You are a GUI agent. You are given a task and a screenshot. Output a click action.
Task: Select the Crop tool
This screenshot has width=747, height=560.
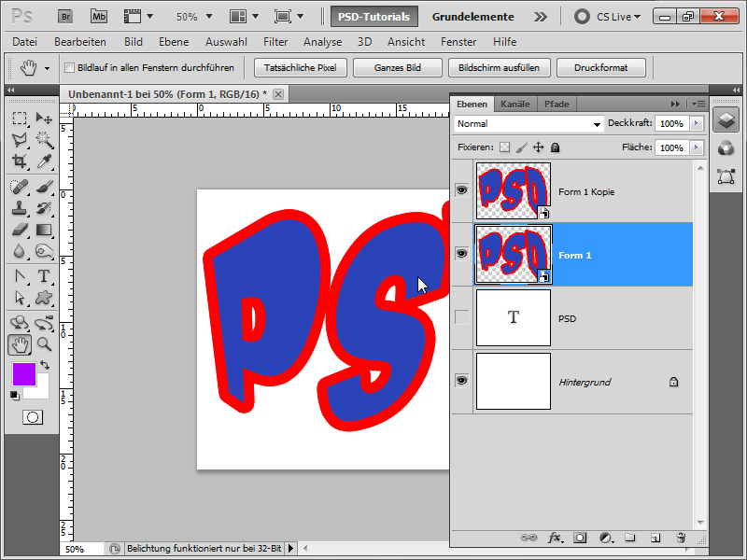[x=19, y=161]
